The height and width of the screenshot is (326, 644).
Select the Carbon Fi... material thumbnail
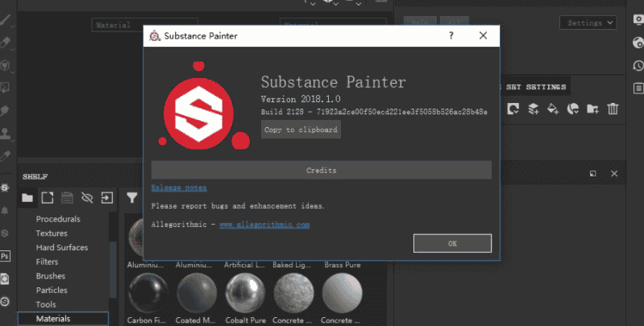(147, 293)
